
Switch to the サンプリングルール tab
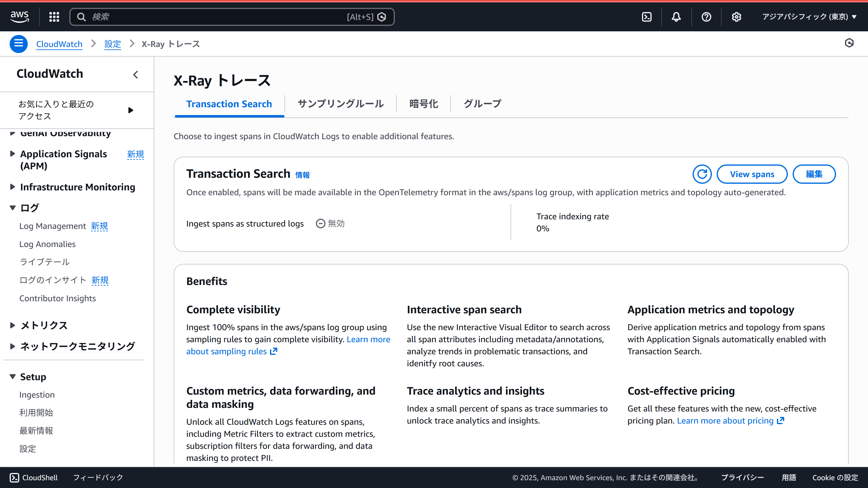pos(340,104)
